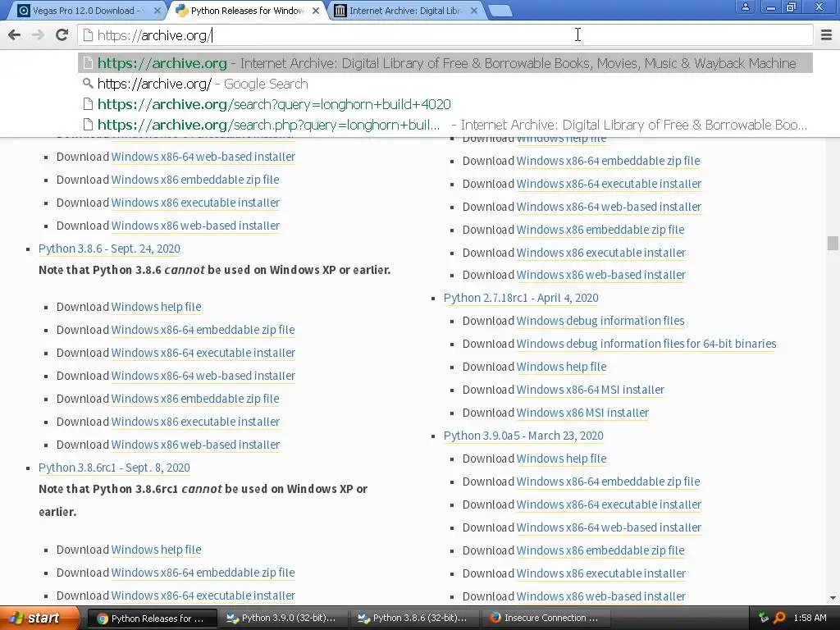Download x86-64 web-based installer under Python 3.9.0a5
Screen dimensions: 840x630
pyautogui.click(x=609, y=527)
